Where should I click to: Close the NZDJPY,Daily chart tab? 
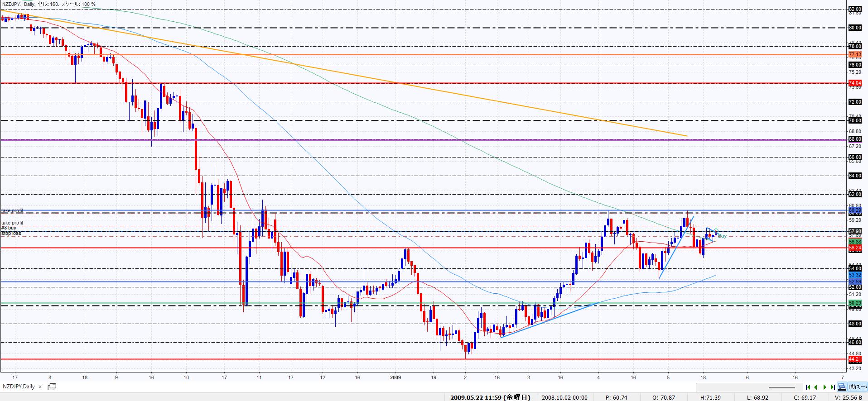click(40, 387)
